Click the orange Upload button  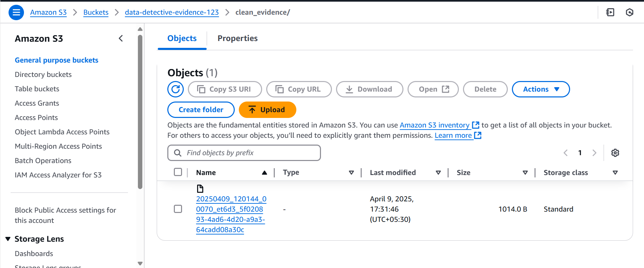pyautogui.click(x=267, y=110)
